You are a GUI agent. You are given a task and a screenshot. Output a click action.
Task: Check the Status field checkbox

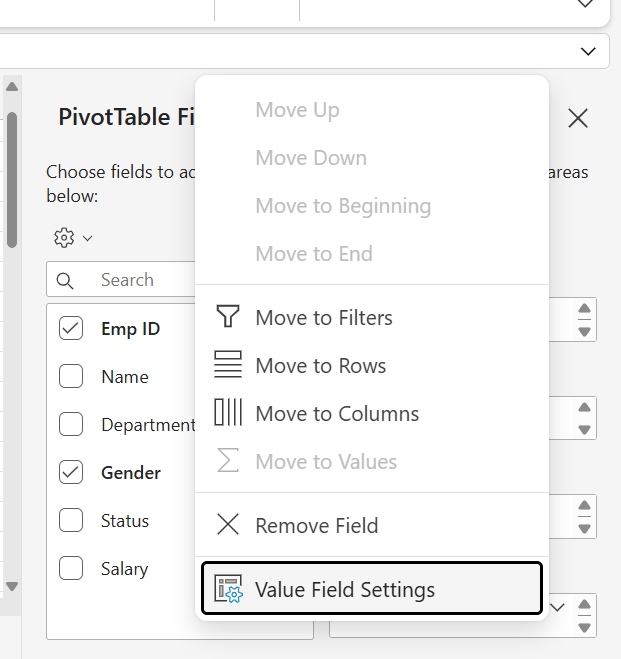pyautogui.click(x=71, y=521)
